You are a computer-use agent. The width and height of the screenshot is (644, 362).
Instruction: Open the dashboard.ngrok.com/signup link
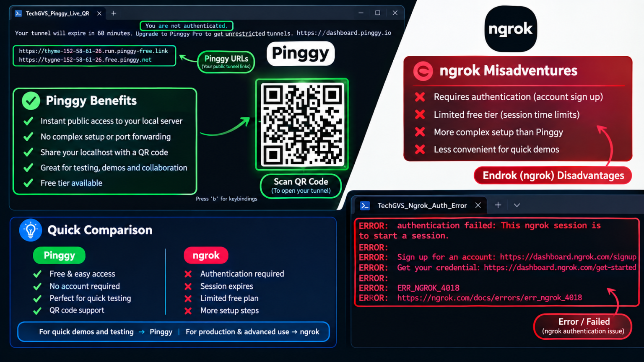568,257
